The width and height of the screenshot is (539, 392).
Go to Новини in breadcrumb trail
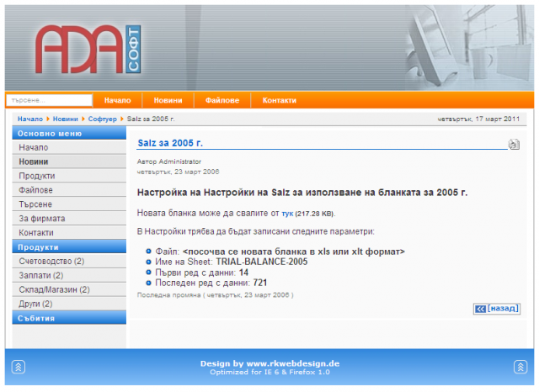[x=66, y=119]
